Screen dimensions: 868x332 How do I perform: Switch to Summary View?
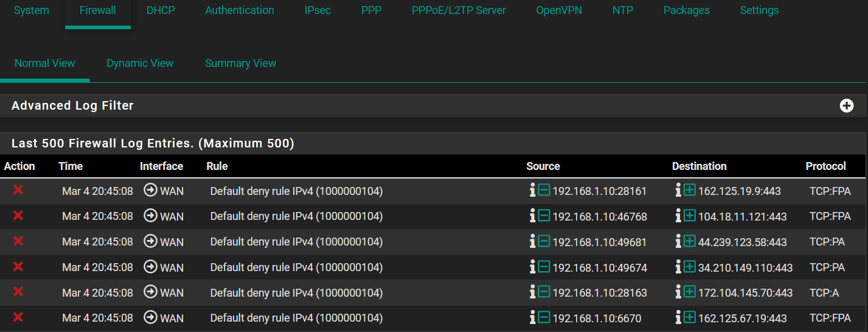click(240, 63)
